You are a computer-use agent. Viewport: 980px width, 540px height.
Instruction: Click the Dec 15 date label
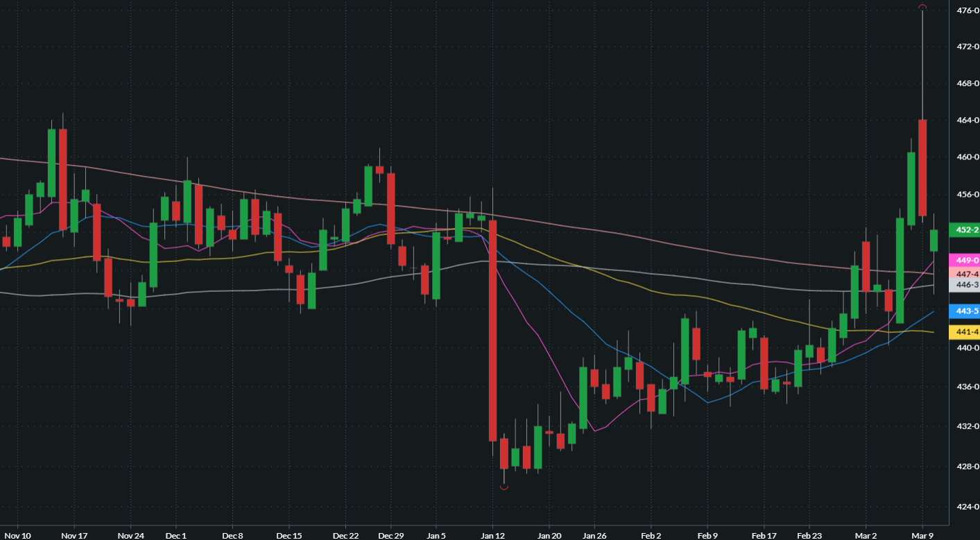click(x=289, y=536)
